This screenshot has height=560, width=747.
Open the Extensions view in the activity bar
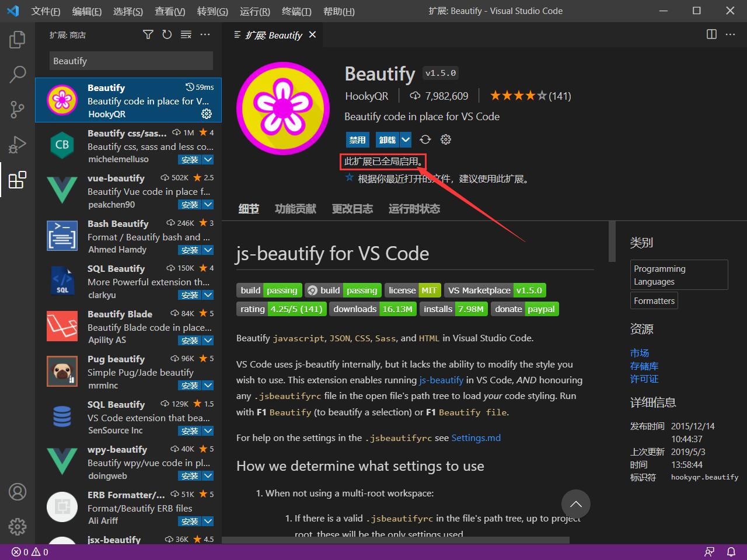pos(18,180)
